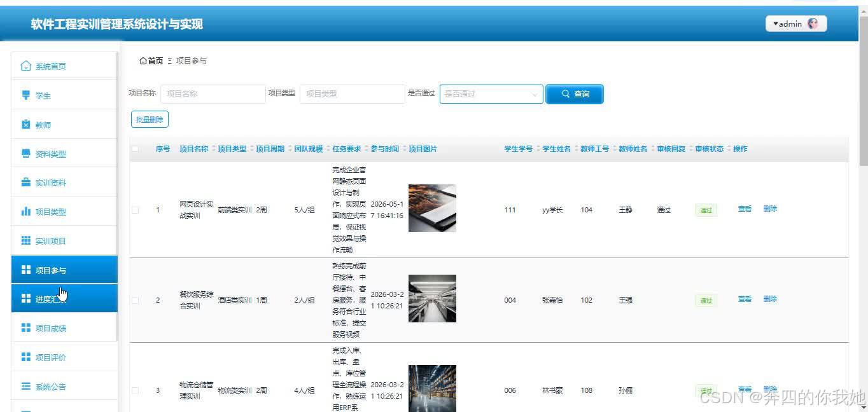
Task: Tick the checkbox for row 1 网页设计实战实训
Action: coord(135,210)
